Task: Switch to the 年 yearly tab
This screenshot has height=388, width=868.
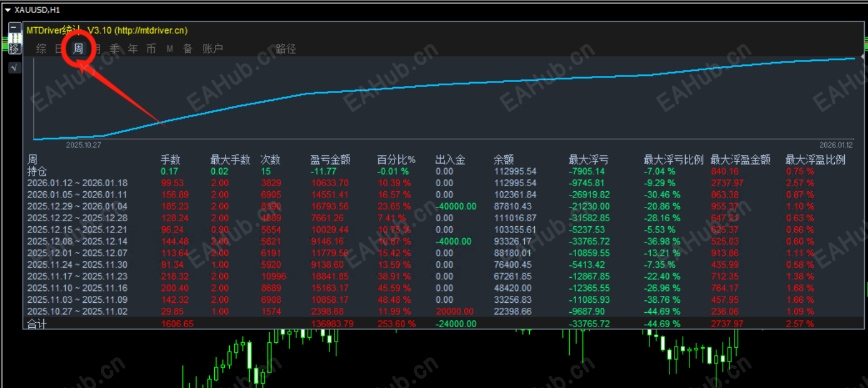Action: pyautogui.click(x=133, y=49)
